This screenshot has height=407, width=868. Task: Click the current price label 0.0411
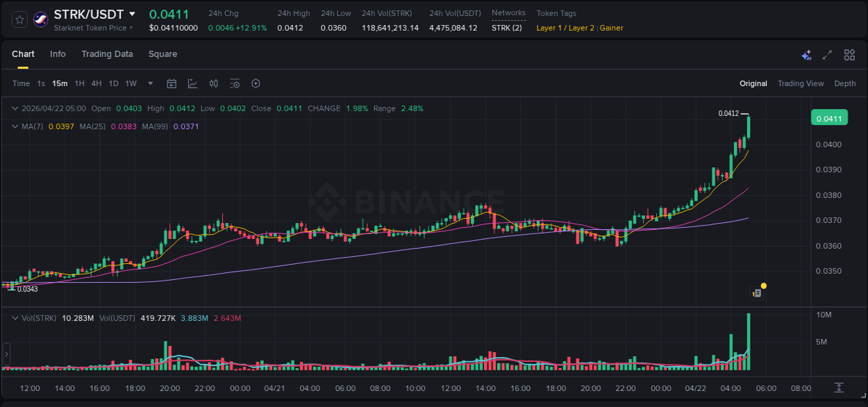coord(828,117)
